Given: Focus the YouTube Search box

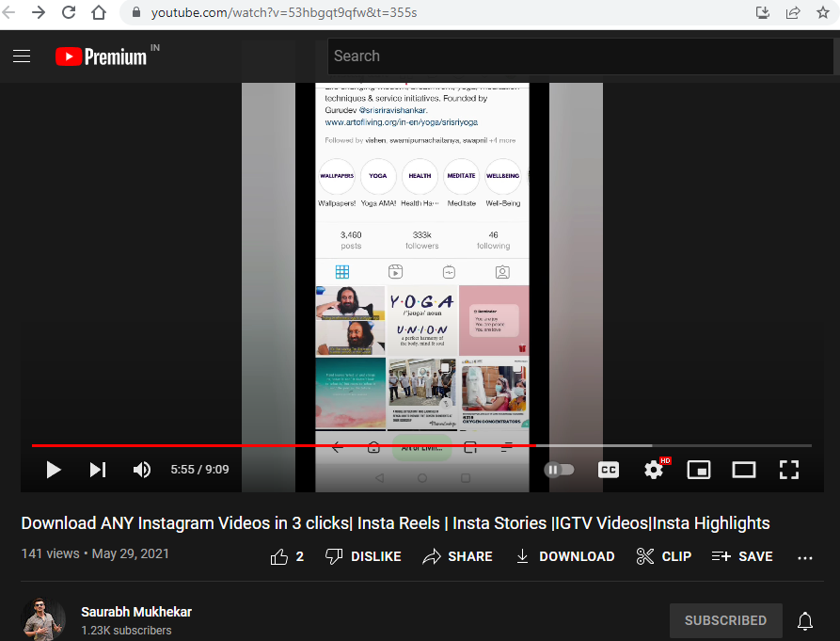Looking at the screenshot, I should click(580, 56).
